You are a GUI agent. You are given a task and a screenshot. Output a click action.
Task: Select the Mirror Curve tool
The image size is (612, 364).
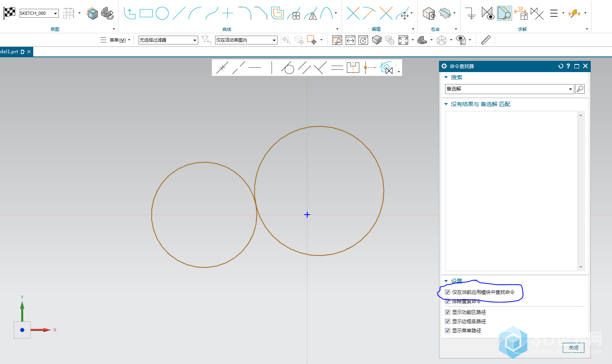tap(311, 14)
